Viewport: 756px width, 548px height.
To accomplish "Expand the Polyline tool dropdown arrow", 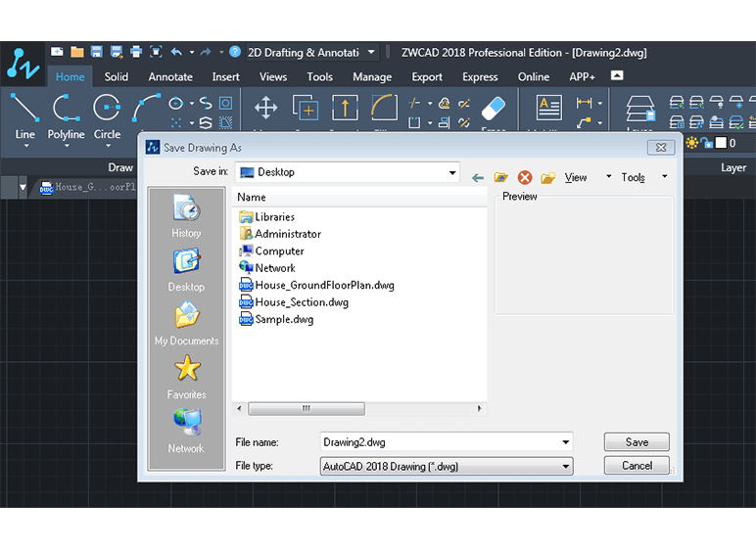I will click(67, 146).
